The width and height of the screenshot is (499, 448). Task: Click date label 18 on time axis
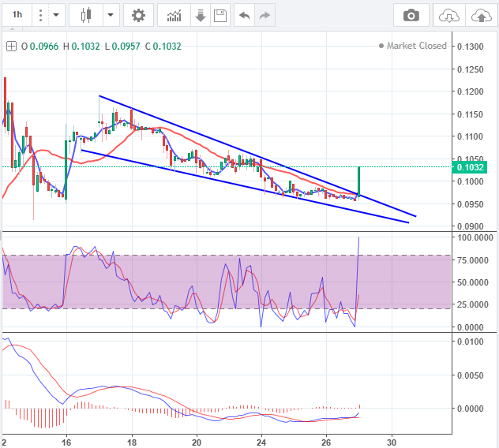tap(132, 442)
